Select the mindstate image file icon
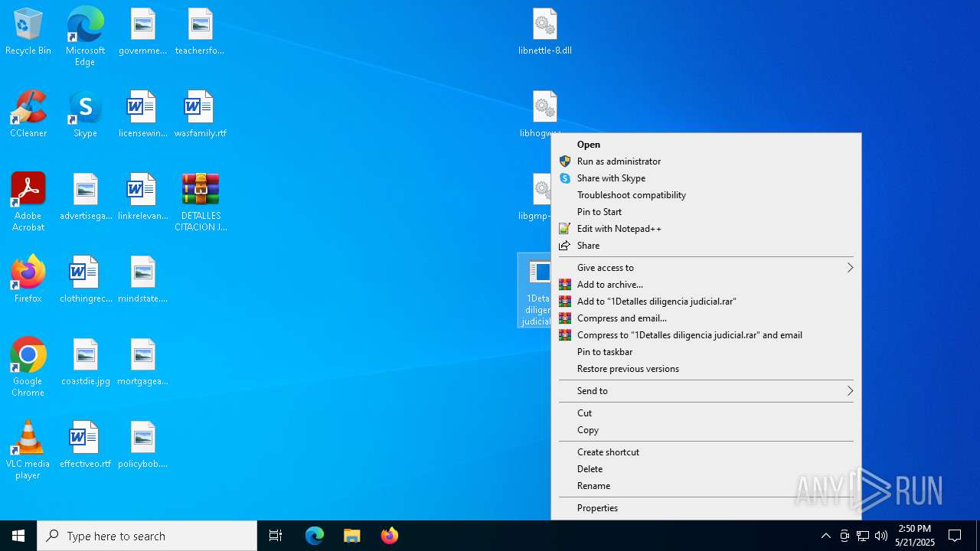This screenshot has width=980, height=551. 142,279
